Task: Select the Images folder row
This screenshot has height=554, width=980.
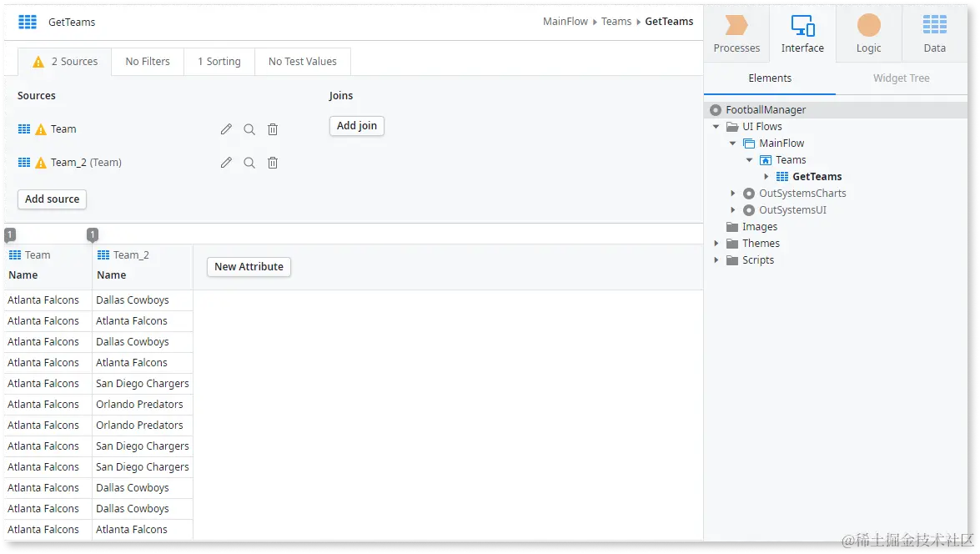Action: coord(836,227)
